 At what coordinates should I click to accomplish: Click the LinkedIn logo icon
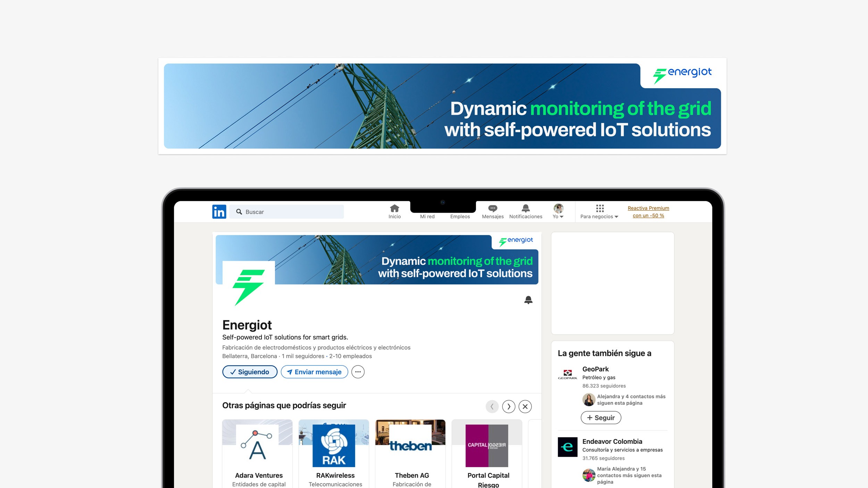pos(219,212)
